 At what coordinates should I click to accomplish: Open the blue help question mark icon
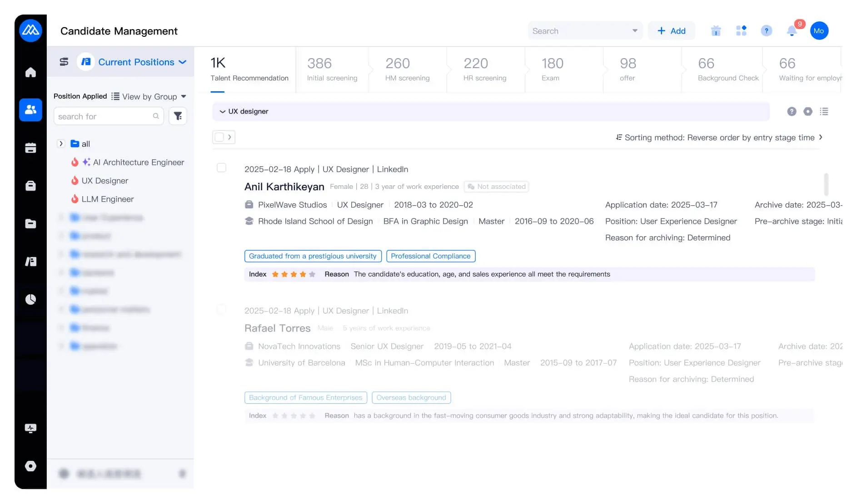(x=766, y=31)
